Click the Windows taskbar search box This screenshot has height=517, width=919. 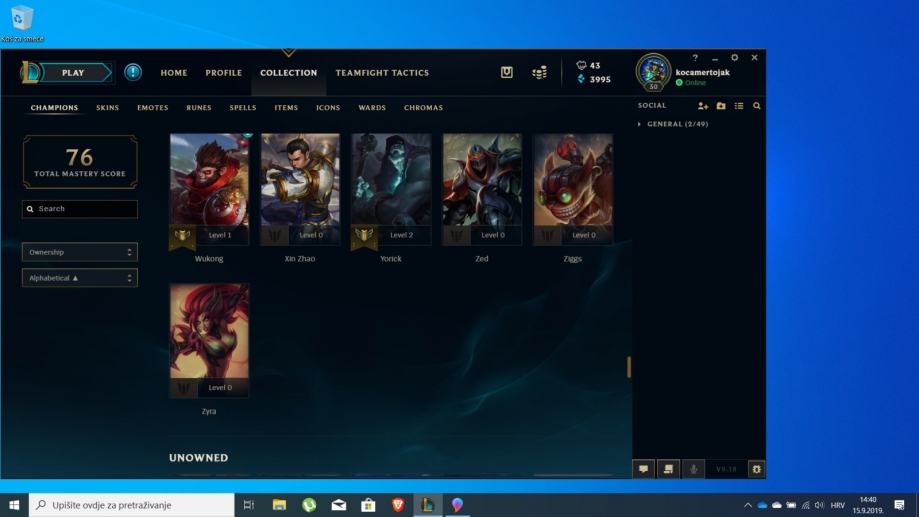click(131, 505)
